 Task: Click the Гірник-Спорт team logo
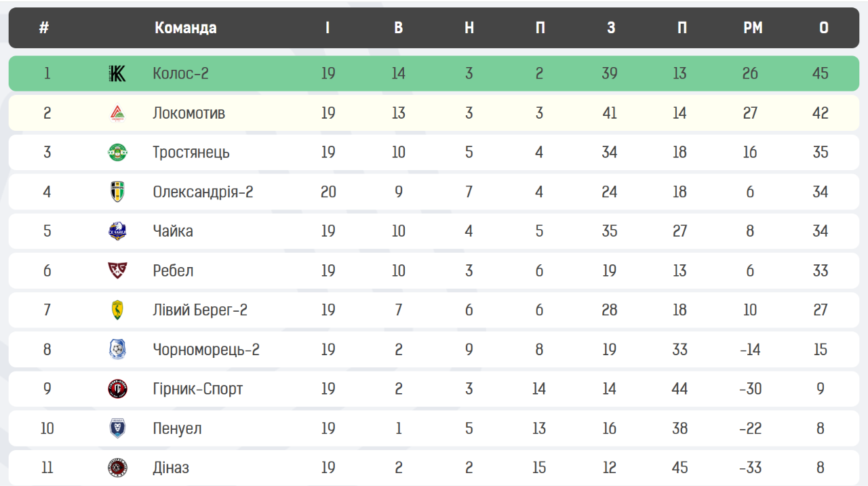117,388
